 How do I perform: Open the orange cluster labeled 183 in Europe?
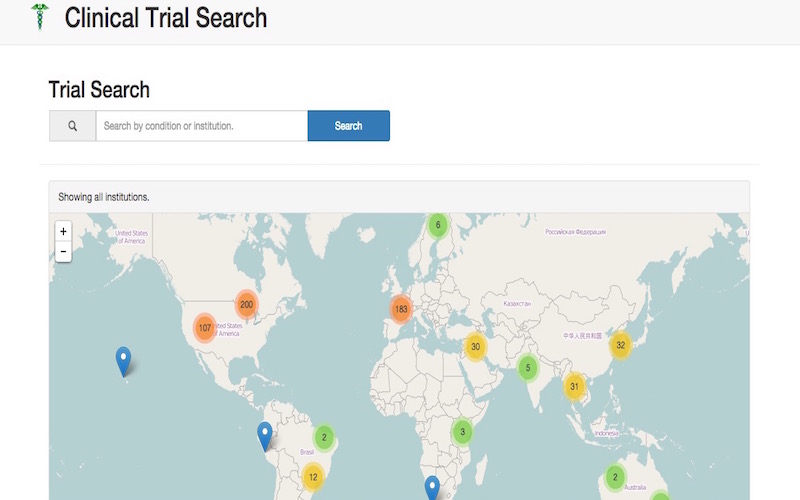point(401,308)
